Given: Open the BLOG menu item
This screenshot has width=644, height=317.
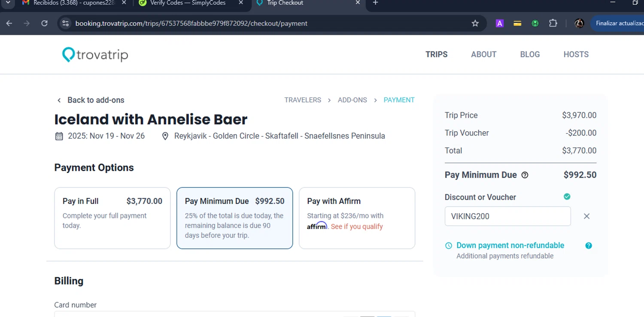Looking at the screenshot, I should [530, 54].
